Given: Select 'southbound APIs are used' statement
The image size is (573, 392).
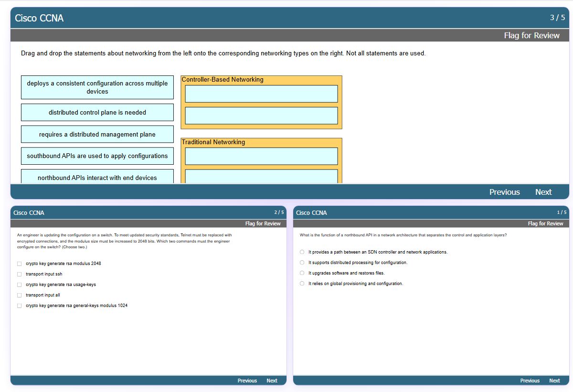Looking at the screenshot, I should pos(97,156).
